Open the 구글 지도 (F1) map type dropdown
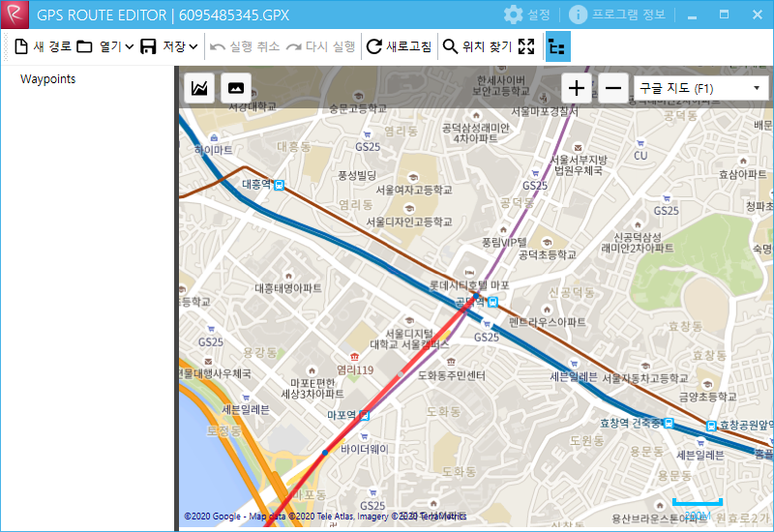The width and height of the screenshot is (774, 532). click(x=700, y=88)
